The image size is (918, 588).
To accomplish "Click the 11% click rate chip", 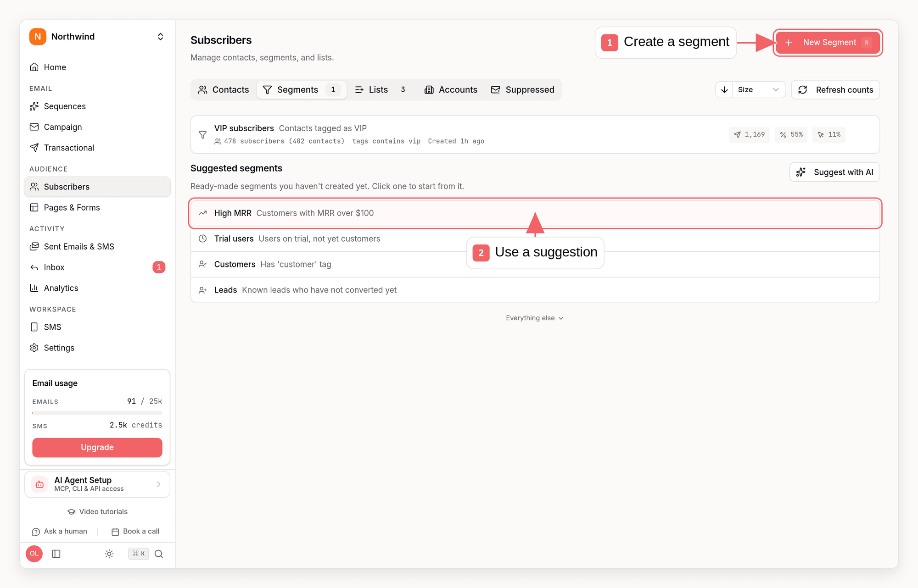I will (829, 134).
